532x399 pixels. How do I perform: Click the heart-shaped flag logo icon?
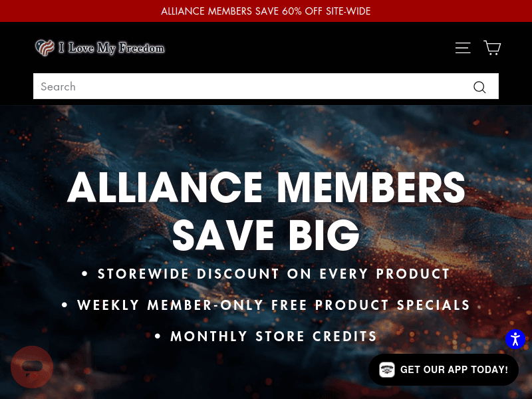(45, 47)
